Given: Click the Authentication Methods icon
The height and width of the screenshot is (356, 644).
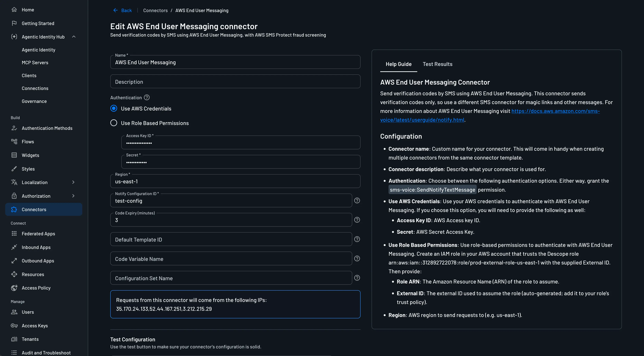Looking at the screenshot, I should [14, 128].
